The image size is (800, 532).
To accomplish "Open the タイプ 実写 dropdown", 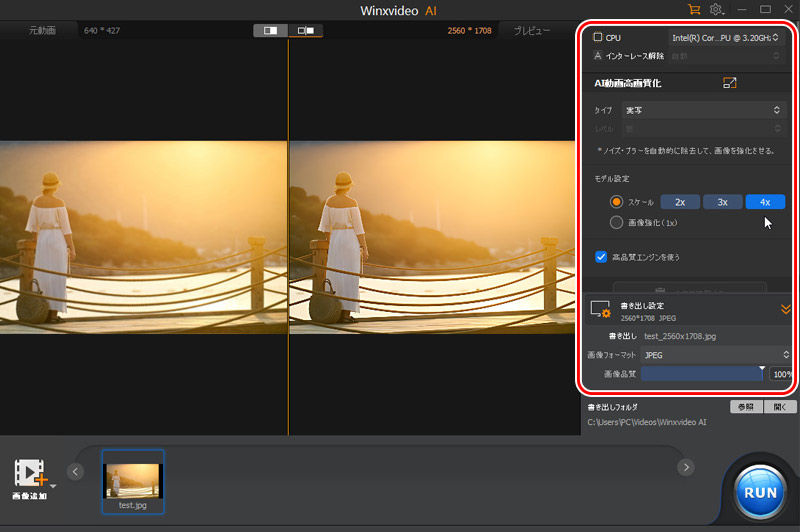I will (x=702, y=110).
